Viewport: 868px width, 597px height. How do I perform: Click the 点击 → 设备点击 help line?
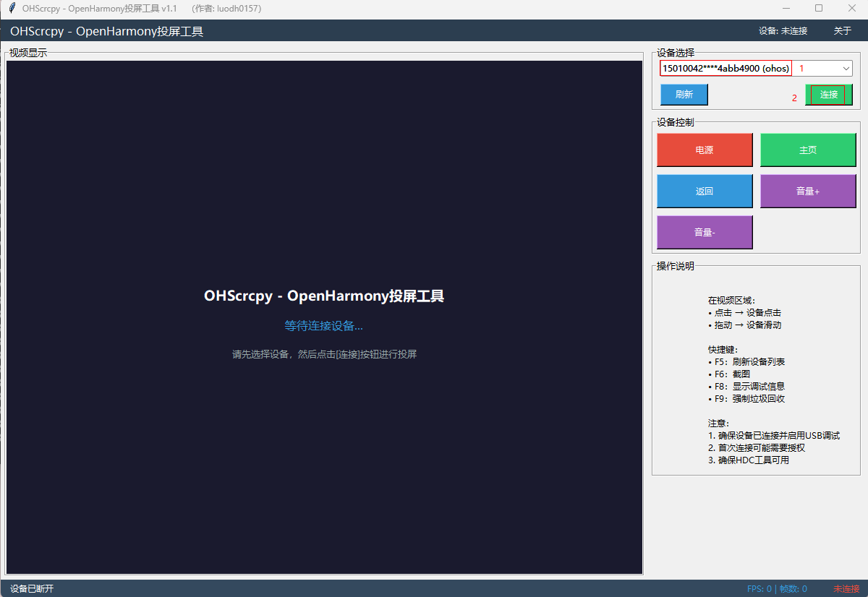click(x=745, y=313)
